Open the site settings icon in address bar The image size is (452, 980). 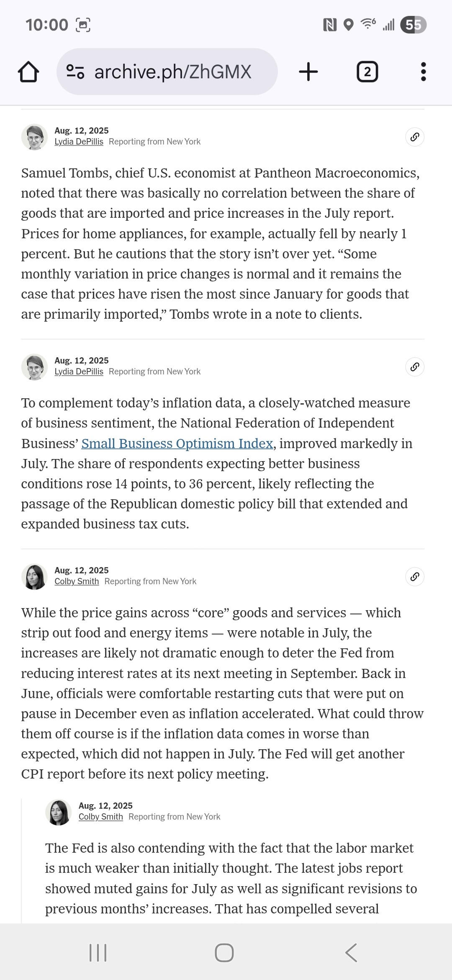[76, 72]
